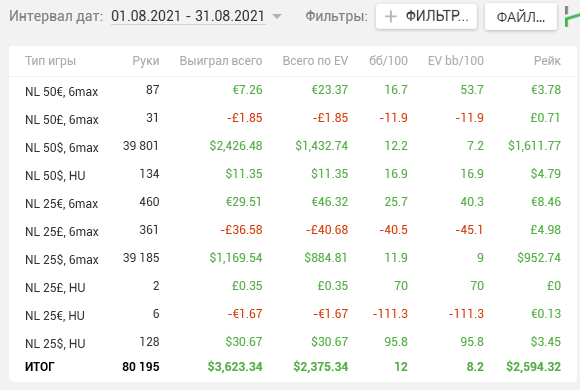Image resolution: width=580 pixels, height=390 pixels.
Task: Select the NL 50€, 6max row
Action: [x=293, y=90]
